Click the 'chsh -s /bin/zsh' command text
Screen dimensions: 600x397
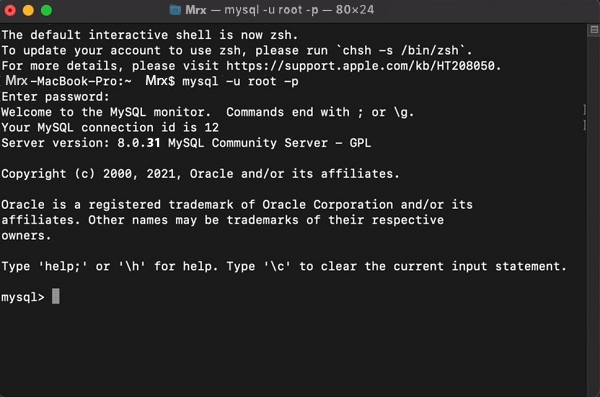click(x=400, y=51)
